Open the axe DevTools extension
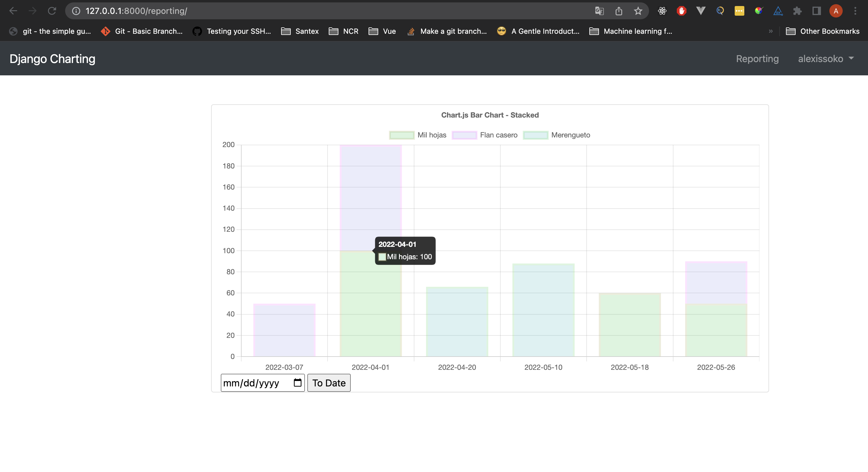This screenshot has height=472, width=868. coord(778,11)
